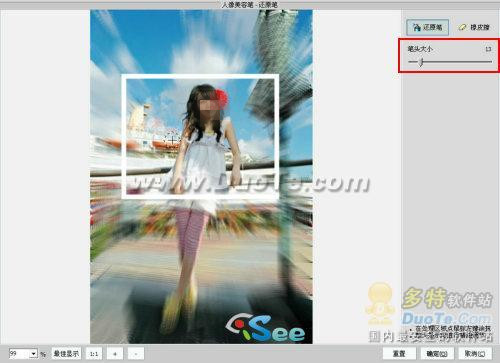Click the 笔头大小 brush size slider track

click(x=450, y=62)
